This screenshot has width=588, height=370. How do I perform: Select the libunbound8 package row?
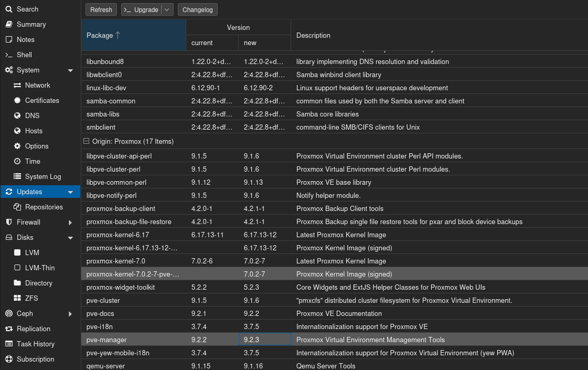(x=335, y=61)
